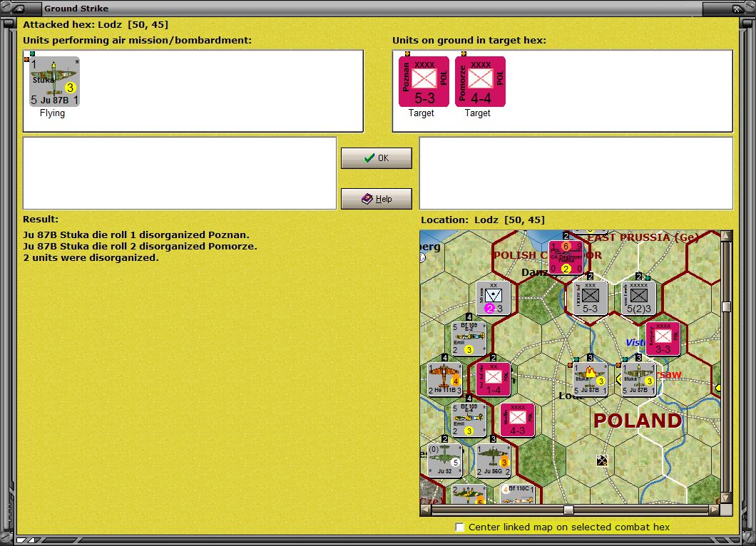Click the map vertical scrollbar thumb
This screenshot has width=756, height=546.
pyautogui.click(x=726, y=307)
